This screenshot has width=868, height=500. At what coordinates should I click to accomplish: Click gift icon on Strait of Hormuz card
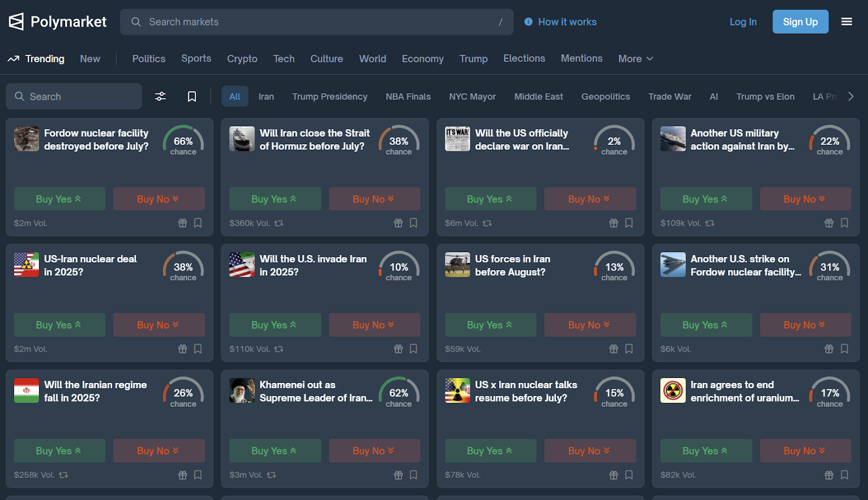[398, 223]
